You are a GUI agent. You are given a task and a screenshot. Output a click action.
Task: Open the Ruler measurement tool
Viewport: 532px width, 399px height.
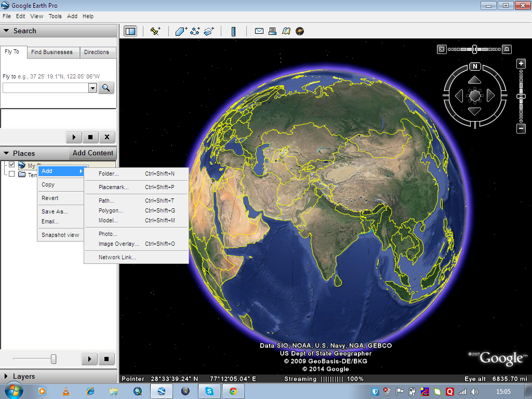point(233,31)
